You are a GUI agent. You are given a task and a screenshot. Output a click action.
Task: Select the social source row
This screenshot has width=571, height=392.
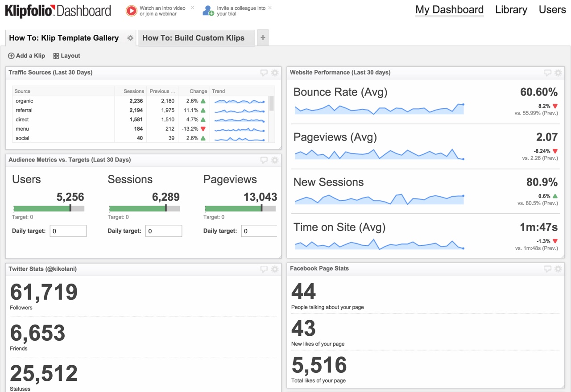tap(141, 138)
